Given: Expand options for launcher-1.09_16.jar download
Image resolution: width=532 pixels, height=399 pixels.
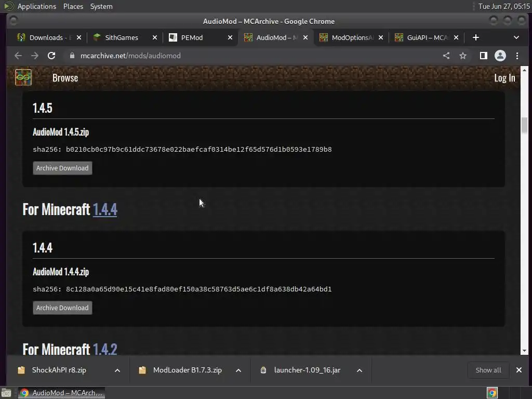Looking at the screenshot, I should 360,370.
